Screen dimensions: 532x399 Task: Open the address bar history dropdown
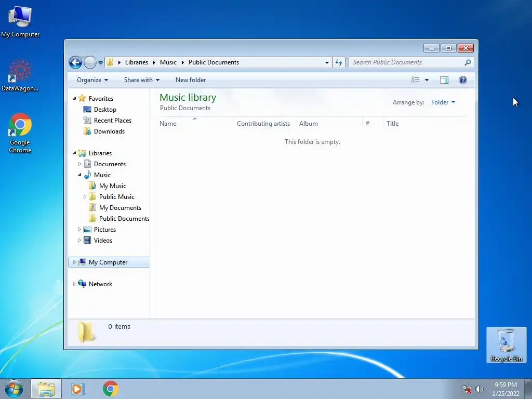(327, 62)
